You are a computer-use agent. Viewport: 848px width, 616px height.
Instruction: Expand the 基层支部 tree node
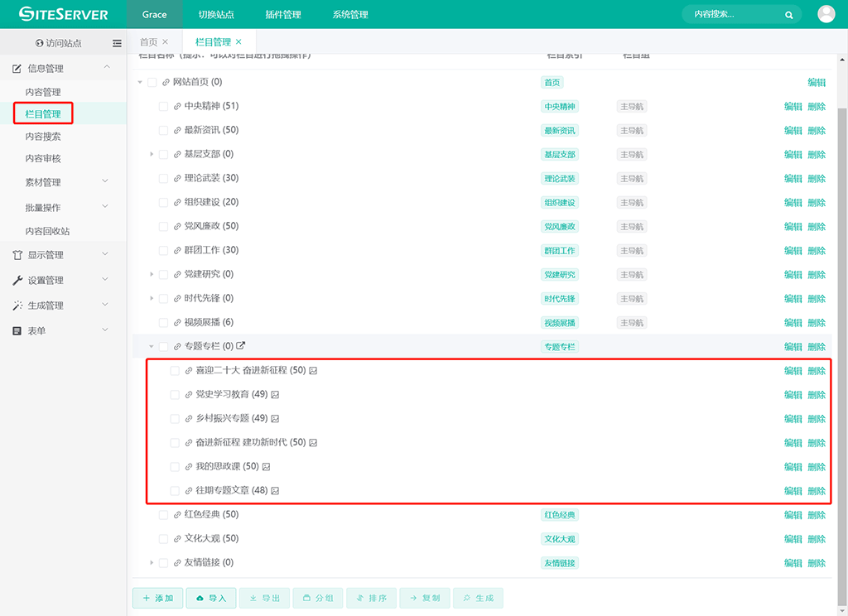pos(152,154)
